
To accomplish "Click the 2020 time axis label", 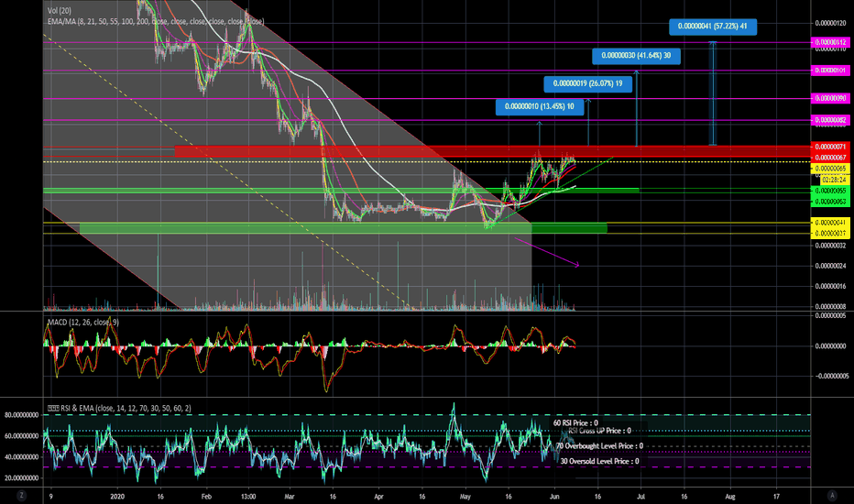I will 117,497.
